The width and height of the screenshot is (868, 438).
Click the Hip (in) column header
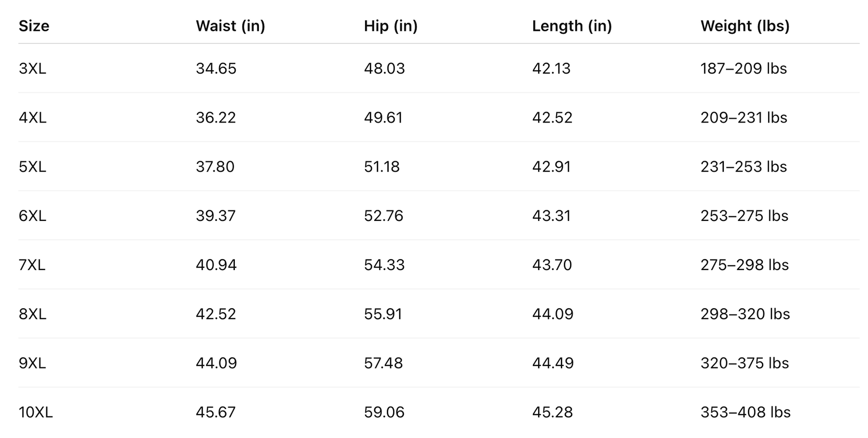tap(391, 26)
